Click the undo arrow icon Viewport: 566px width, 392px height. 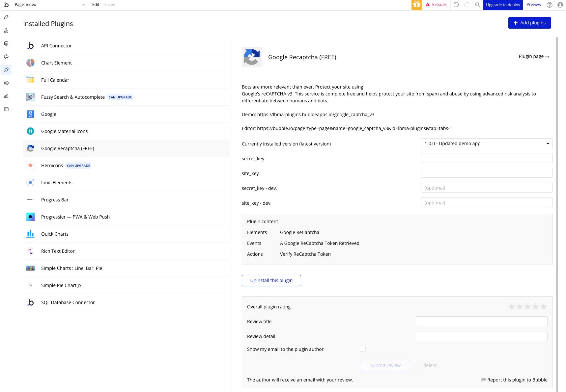coord(456,5)
